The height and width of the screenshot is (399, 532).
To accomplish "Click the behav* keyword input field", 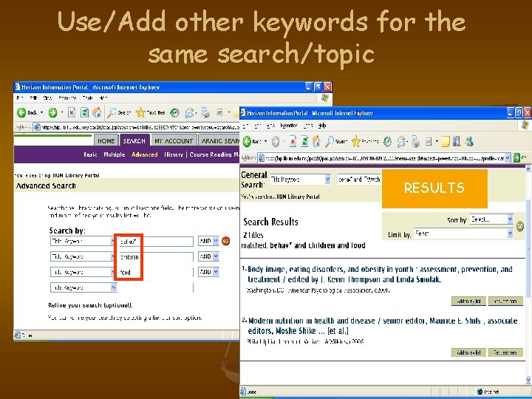I will click(156, 241).
